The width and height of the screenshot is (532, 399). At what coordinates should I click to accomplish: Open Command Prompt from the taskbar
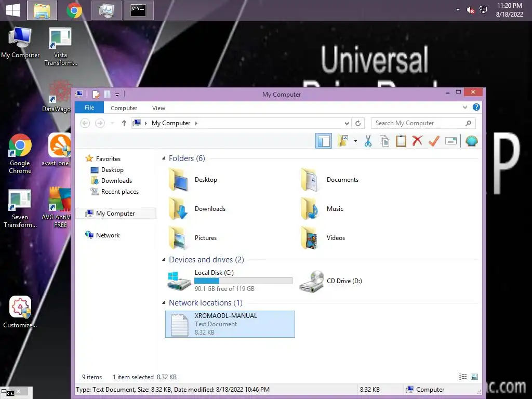click(138, 10)
